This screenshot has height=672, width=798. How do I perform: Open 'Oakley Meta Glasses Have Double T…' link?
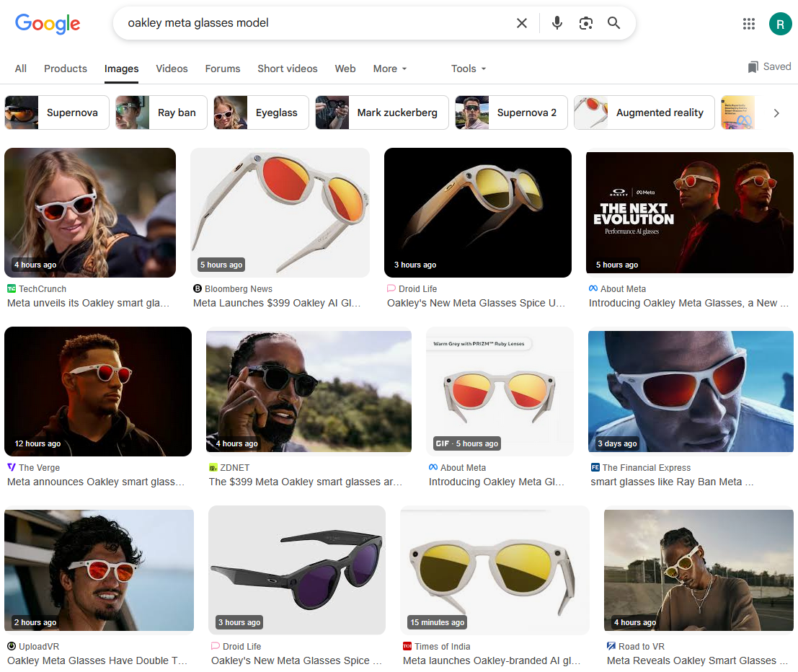pos(97,660)
